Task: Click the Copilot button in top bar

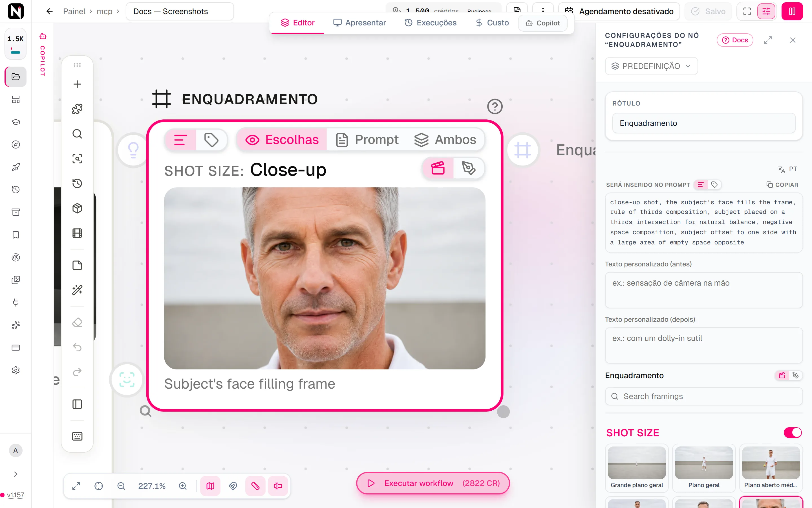Action: (543, 23)
